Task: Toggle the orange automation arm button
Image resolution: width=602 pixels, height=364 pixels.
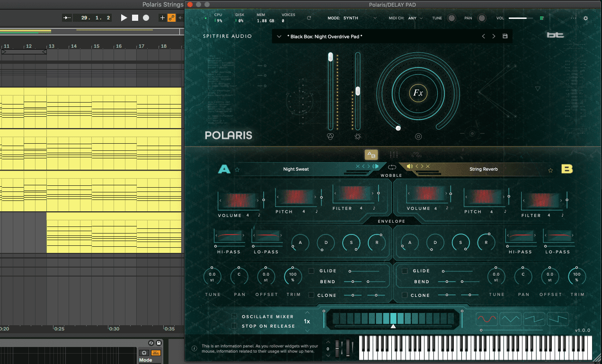Action: pyautogui.click(x=171, y=17)
